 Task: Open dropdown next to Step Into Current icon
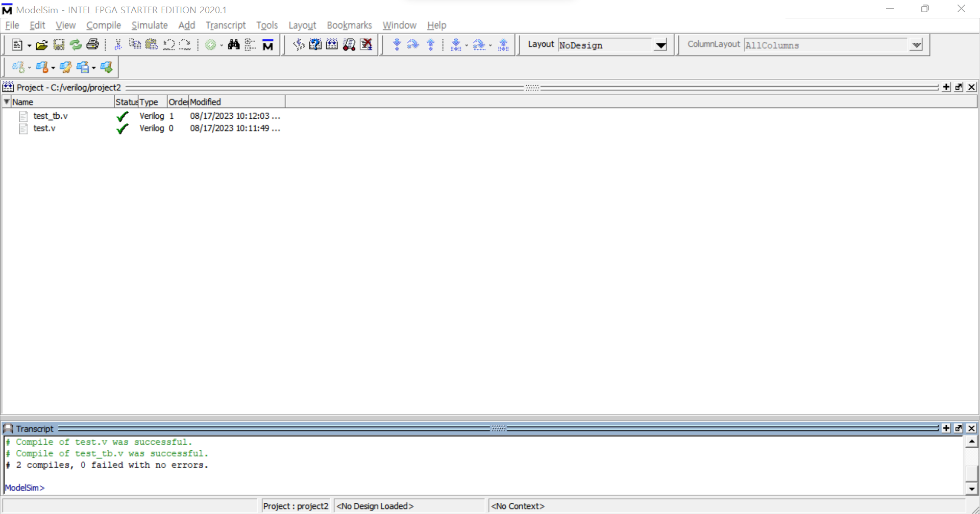[x=467, y=46]
